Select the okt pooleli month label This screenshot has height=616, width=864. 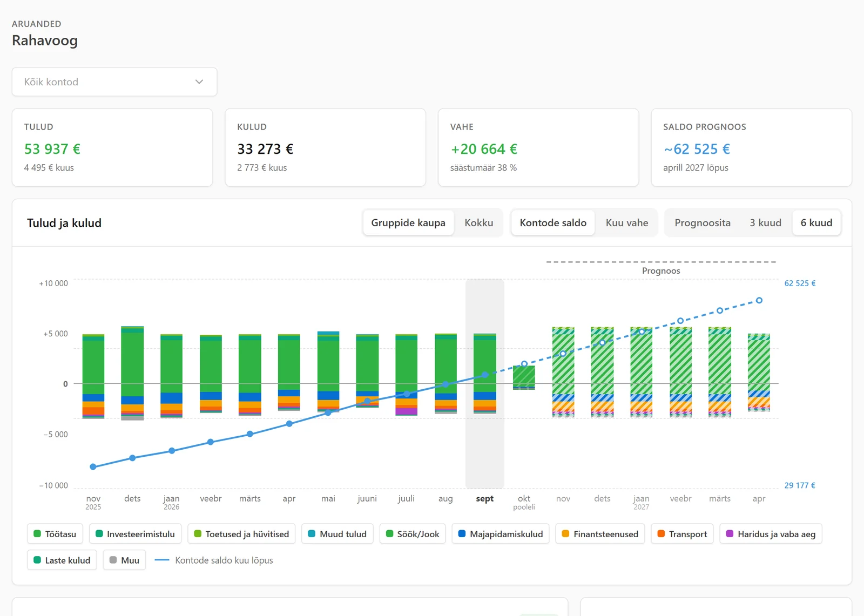point(524,502)
